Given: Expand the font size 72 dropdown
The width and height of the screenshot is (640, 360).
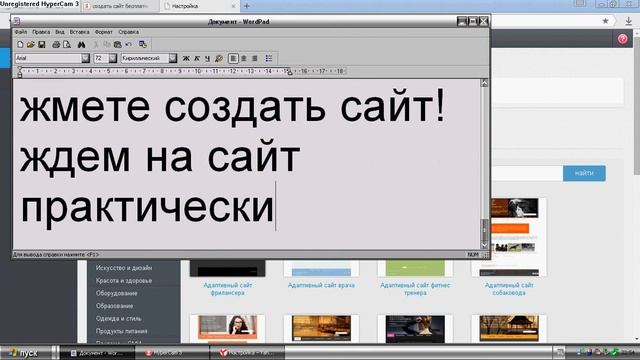Looking at the screenshot, I should (113, 58).
